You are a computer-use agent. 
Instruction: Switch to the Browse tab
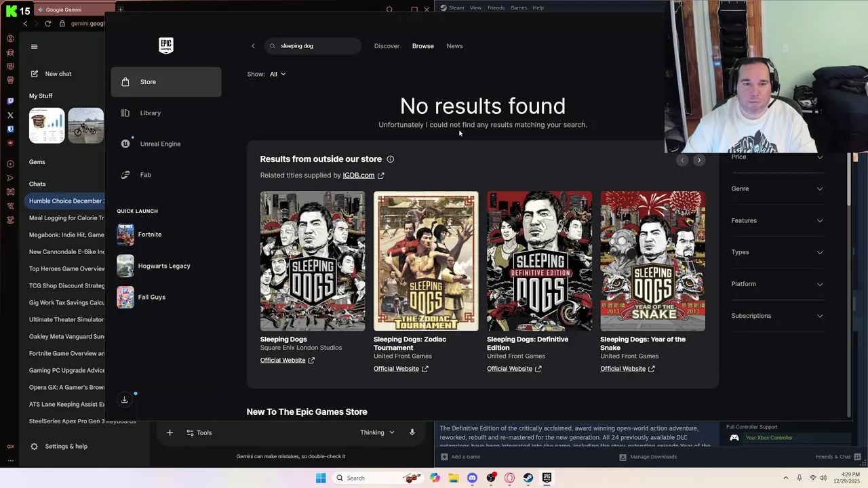[x=423, y=46]
